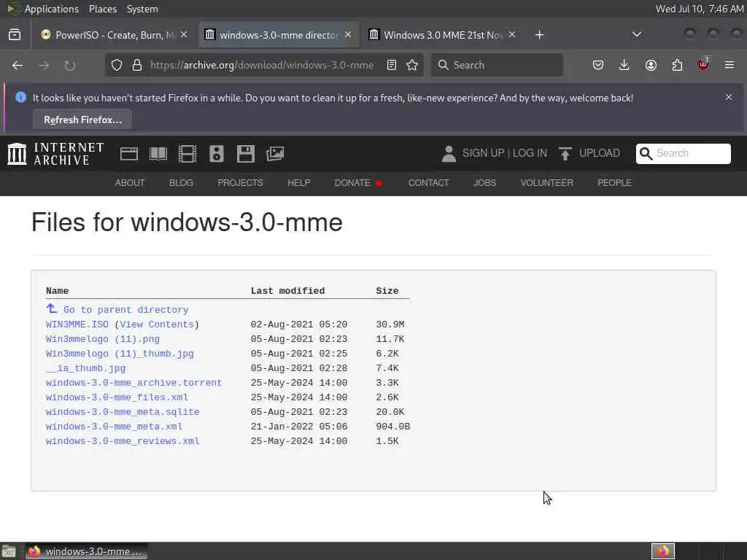
Task: Open windows-3.0-mme_meta.xml
Action: click(114, 427)
